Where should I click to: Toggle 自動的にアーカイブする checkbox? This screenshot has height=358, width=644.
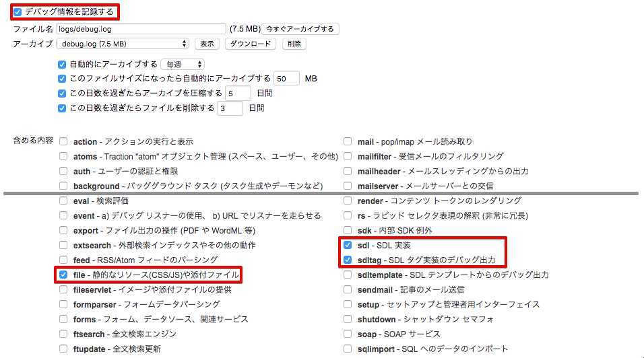62,65
